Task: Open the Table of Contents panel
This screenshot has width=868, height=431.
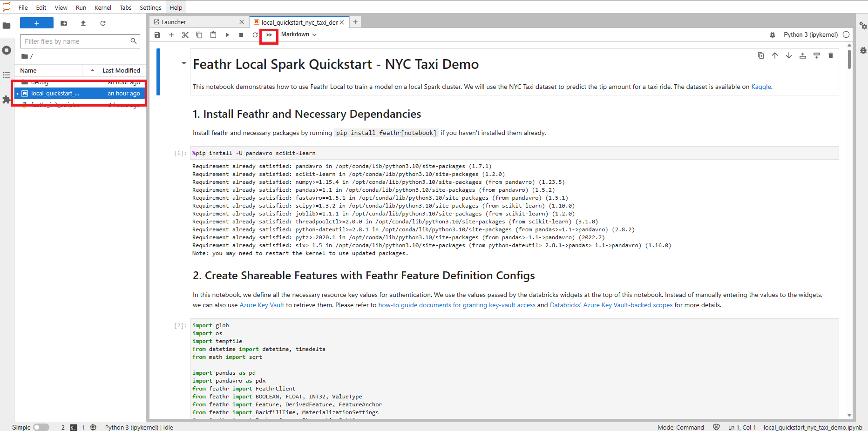Action: click(x=7, y=75)
